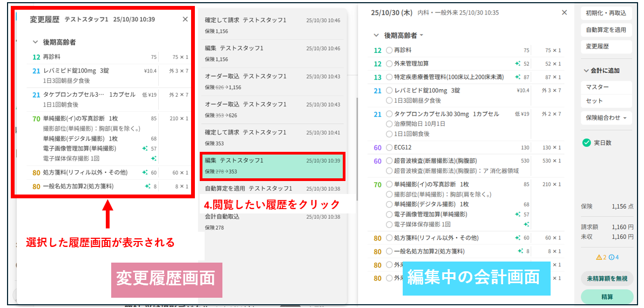Select radio button for レバミピド錠100mg in 会計画面
This screenshot has width=644, height=308.
click(x=389, y=90)
